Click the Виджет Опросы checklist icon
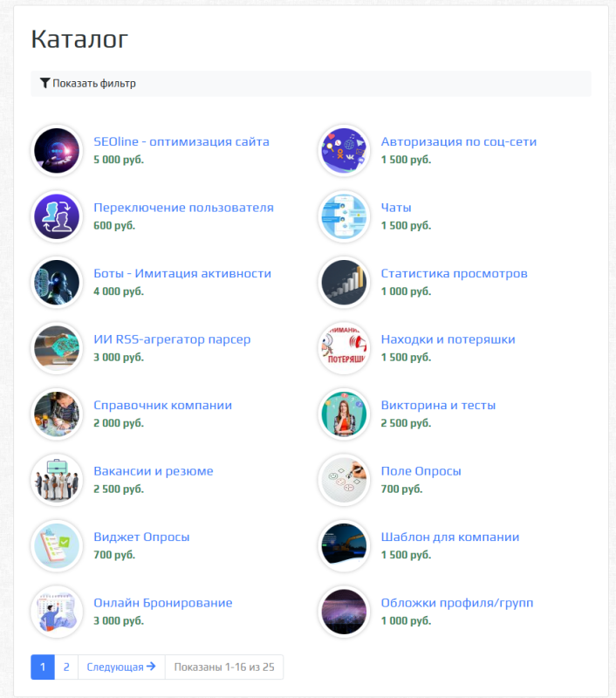The width and height of the screenshot is (616, 698). [x=57, y=545]
